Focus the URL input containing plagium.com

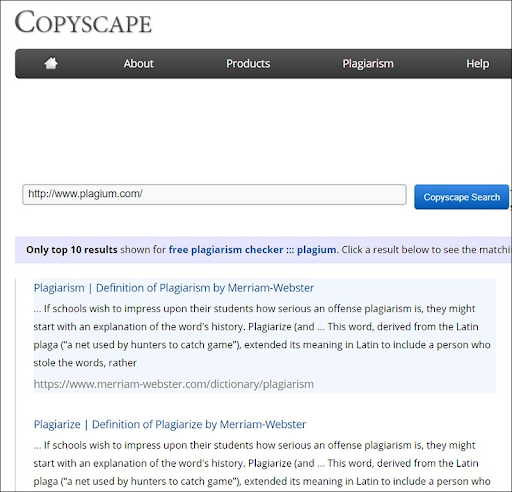[x=214, y=194]
